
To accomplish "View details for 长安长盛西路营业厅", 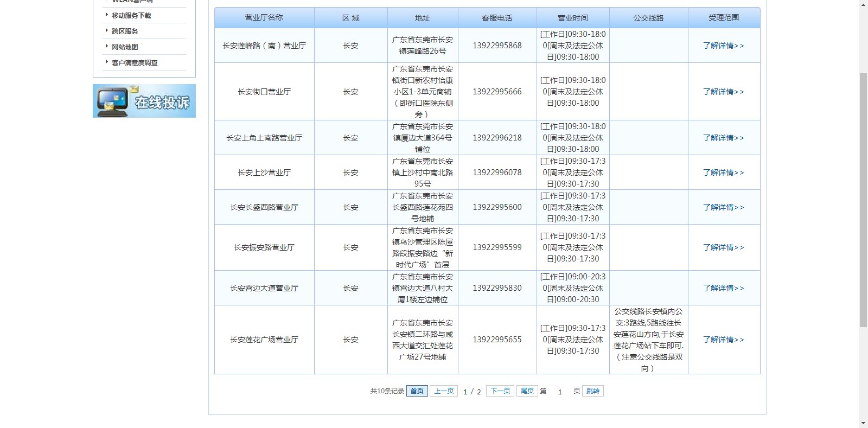I will (x=724, y=207).
